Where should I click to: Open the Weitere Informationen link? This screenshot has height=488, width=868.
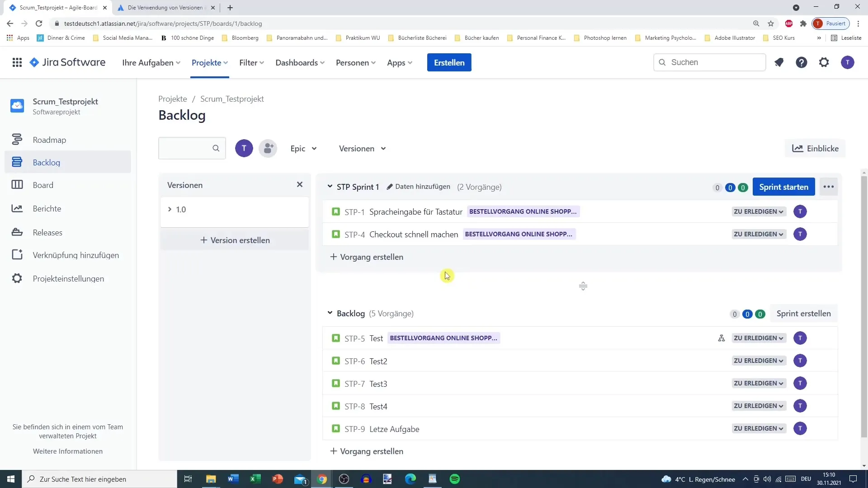pyautogui.click(x=68, y=451)
